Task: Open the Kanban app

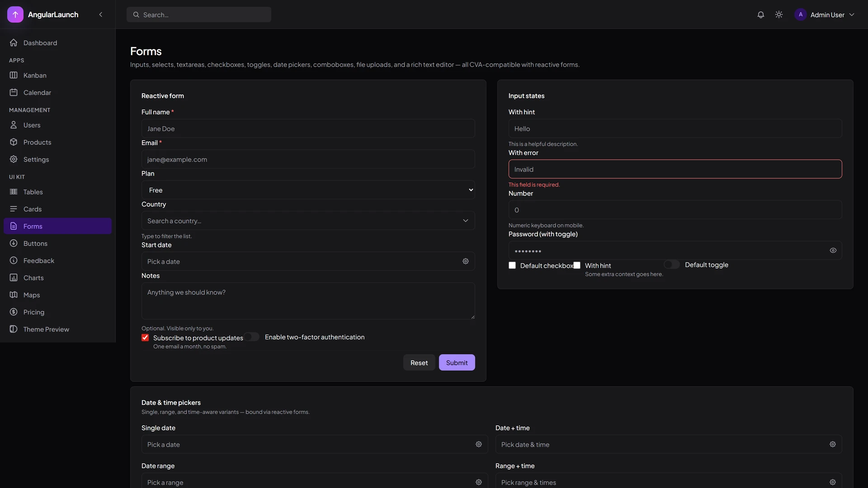Action: tap(57, 75)
